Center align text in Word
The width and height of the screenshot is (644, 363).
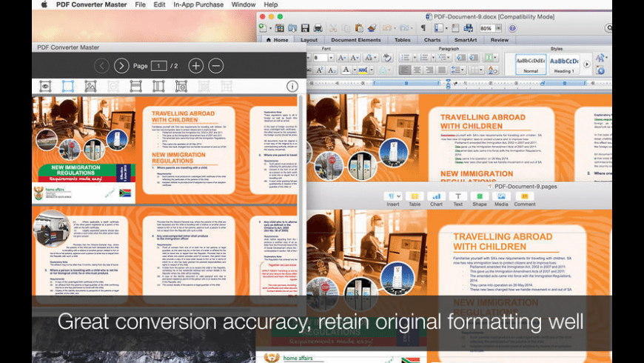417,70
